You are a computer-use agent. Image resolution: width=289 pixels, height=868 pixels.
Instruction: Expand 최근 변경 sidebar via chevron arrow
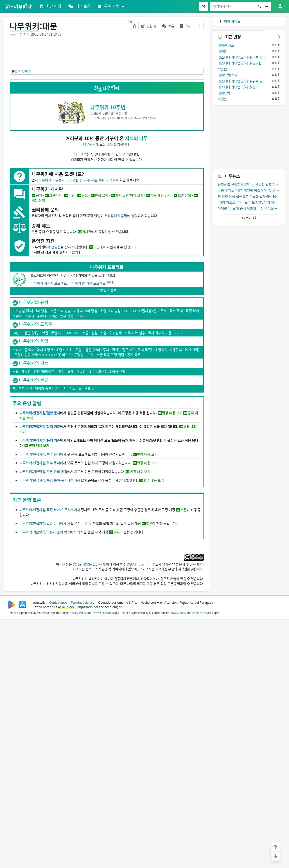[x=279, y=37]
